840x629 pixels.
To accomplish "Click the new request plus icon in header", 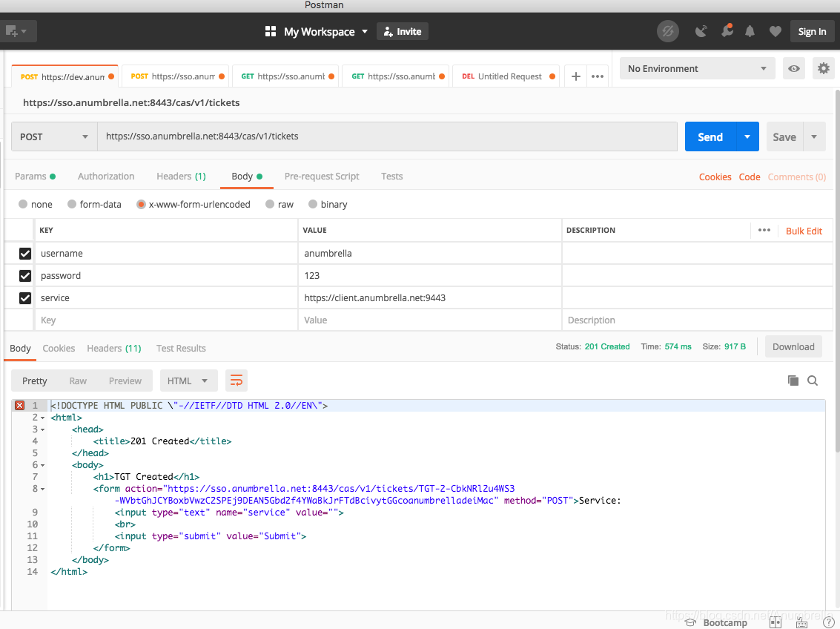I will 11,31.
